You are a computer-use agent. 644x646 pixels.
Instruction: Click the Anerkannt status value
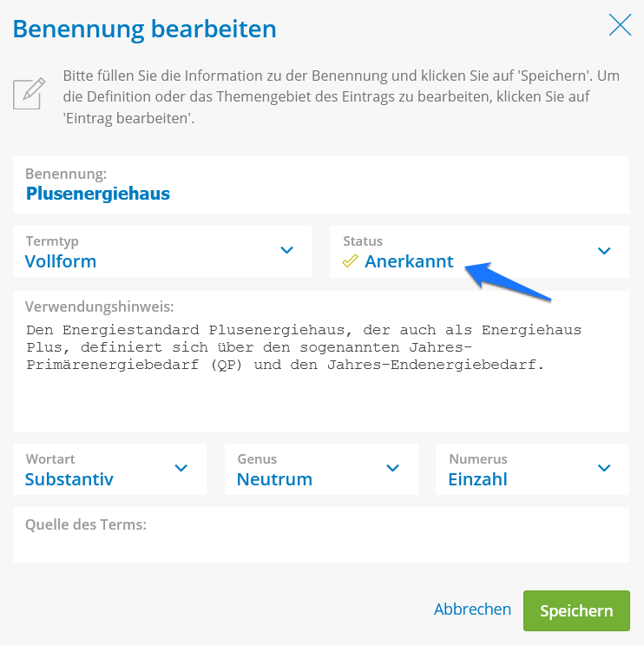point(409,261)
